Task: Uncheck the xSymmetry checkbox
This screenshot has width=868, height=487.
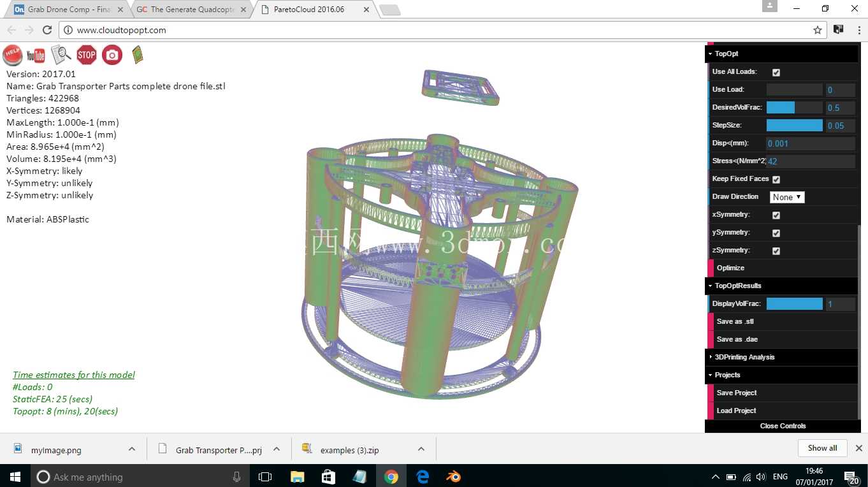Action: click(776, 215)
